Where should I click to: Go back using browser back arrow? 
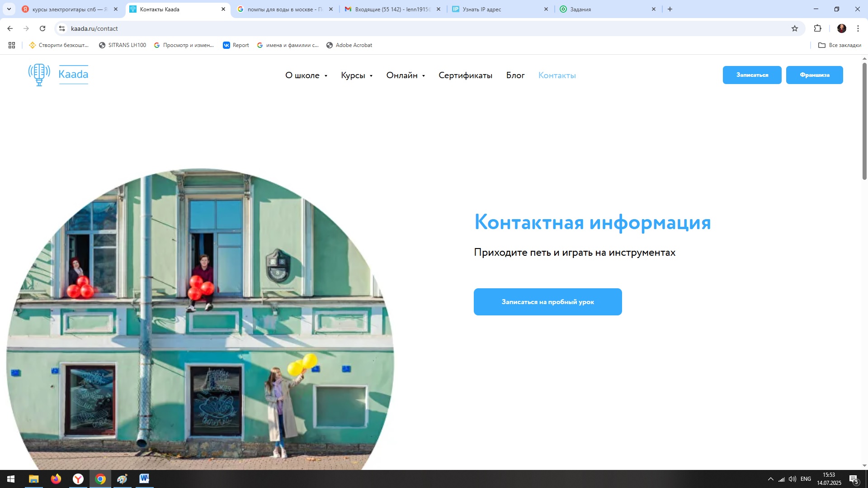(x=10, y=28)
